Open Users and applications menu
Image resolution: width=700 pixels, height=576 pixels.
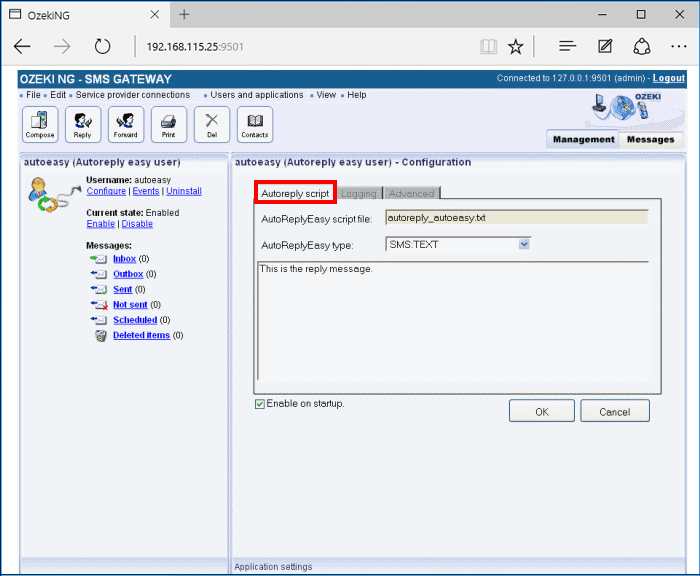point(257,95)
